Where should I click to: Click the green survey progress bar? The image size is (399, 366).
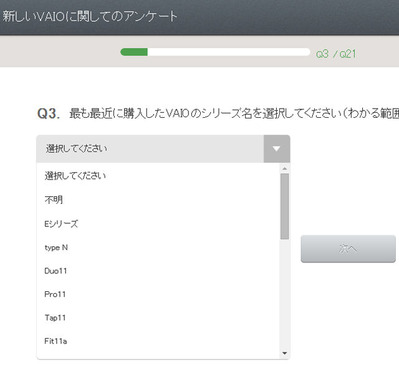(x=215, y=52)
